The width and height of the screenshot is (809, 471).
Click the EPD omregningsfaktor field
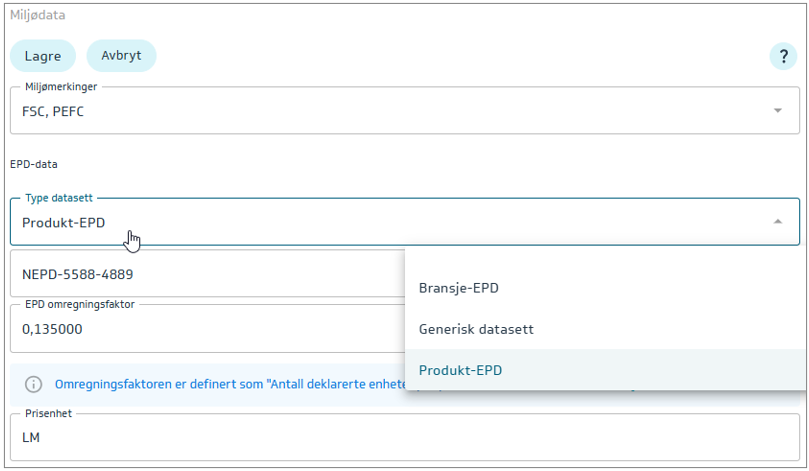[x=207, y=329]
